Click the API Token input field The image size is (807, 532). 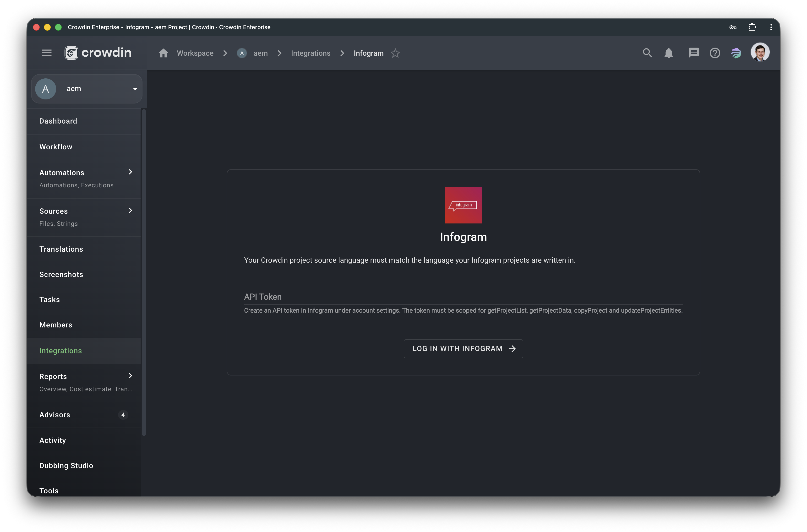463,297
